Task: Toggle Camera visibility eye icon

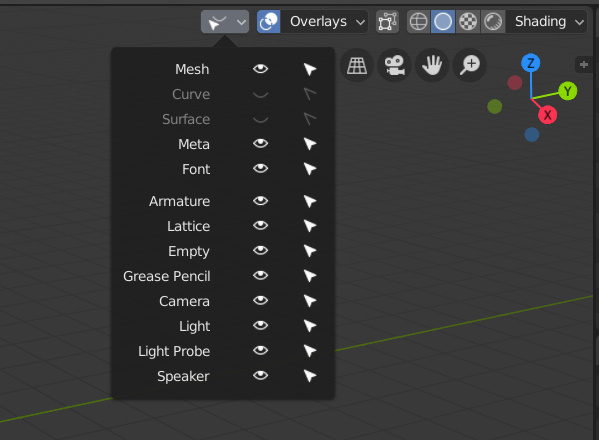Action: tap(261, 301)
